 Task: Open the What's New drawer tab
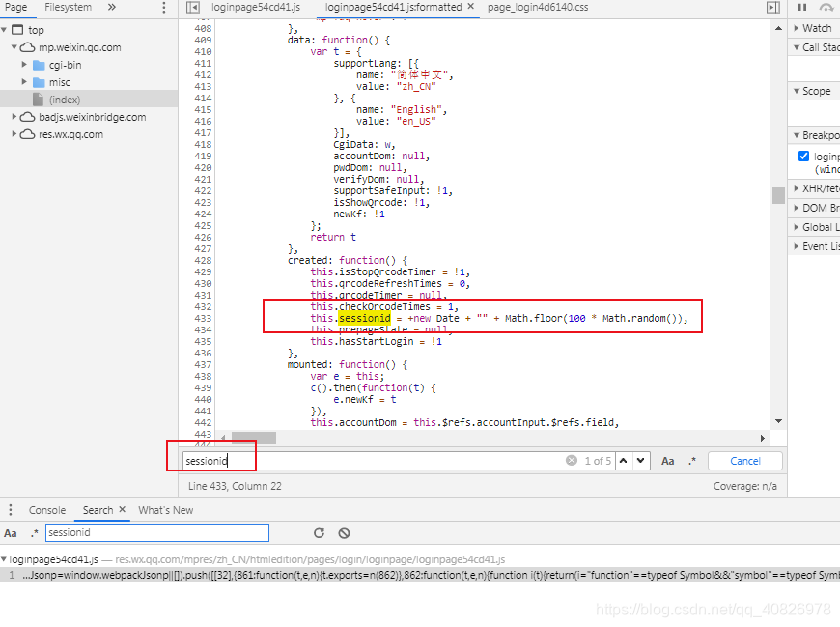[165, 510]
